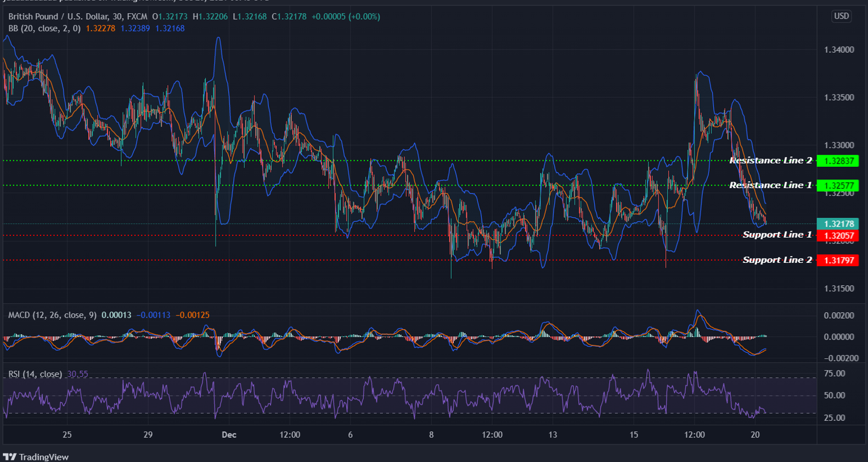Screen dimensions: 868x462
Task: Select the MACD (12, 26, close, 9) legend
Action: pyautogui.click(x=52, y=315)
